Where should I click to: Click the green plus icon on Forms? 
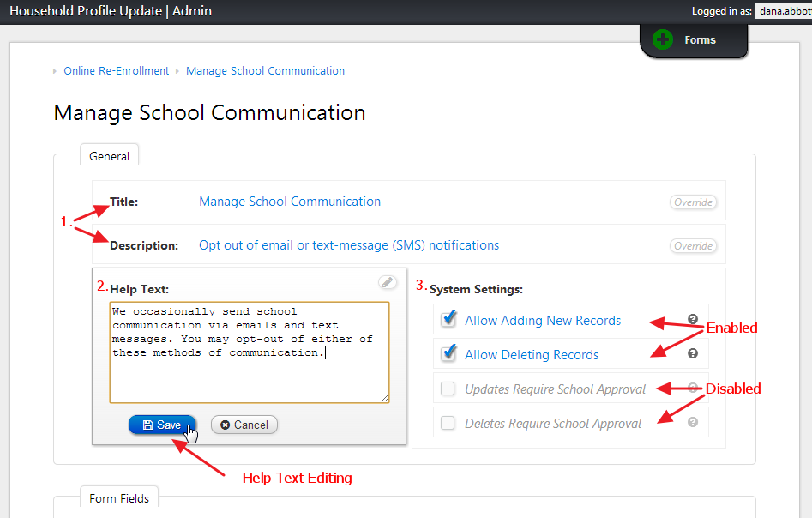[662, 39]
